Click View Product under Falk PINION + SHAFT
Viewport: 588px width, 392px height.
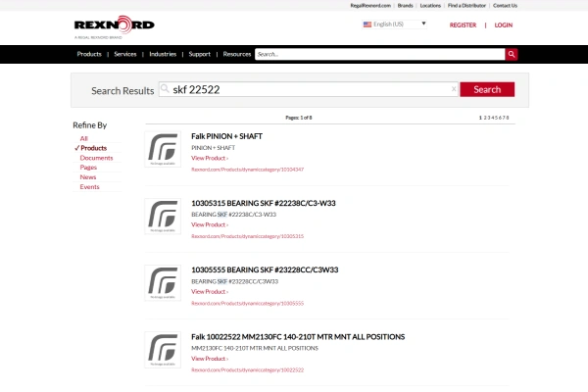pyautogui.click(x=210, y=158)
